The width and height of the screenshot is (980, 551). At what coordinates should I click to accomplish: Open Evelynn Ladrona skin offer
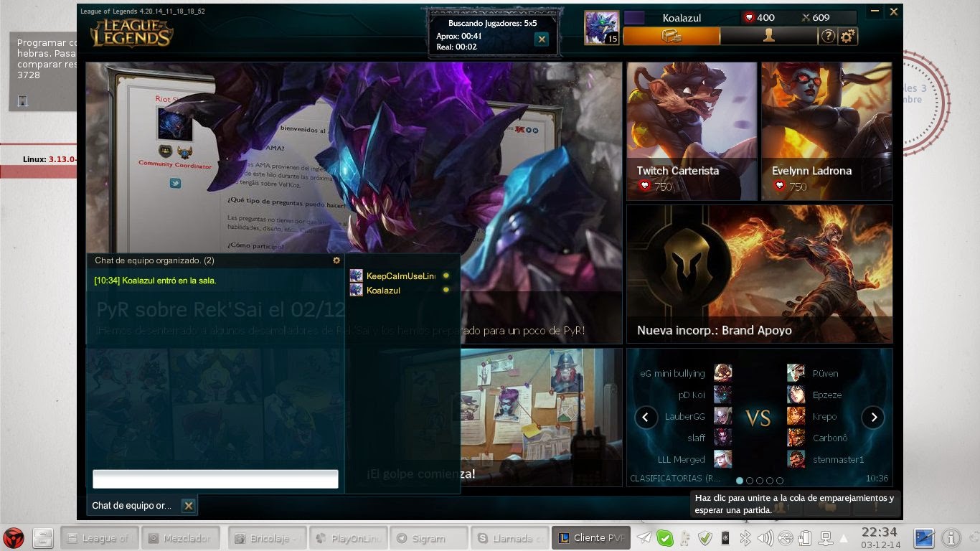(826, 131)
